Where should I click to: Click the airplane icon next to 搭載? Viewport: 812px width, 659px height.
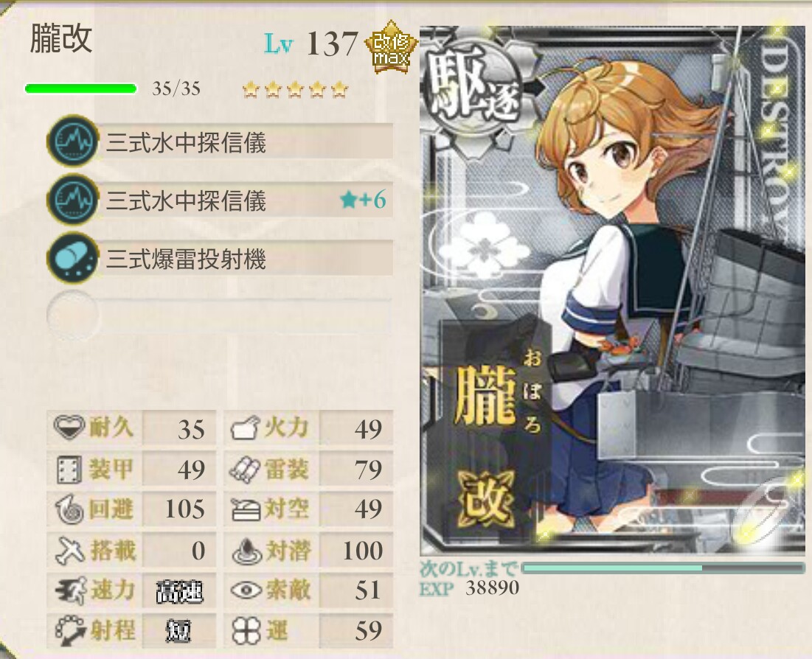click(70, 551)
